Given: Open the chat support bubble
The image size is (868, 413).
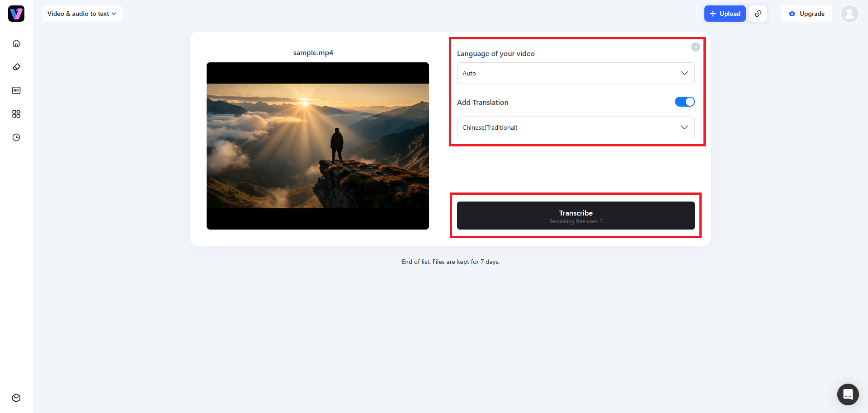Looking at the screenshot, I should [x=848, y=394].
